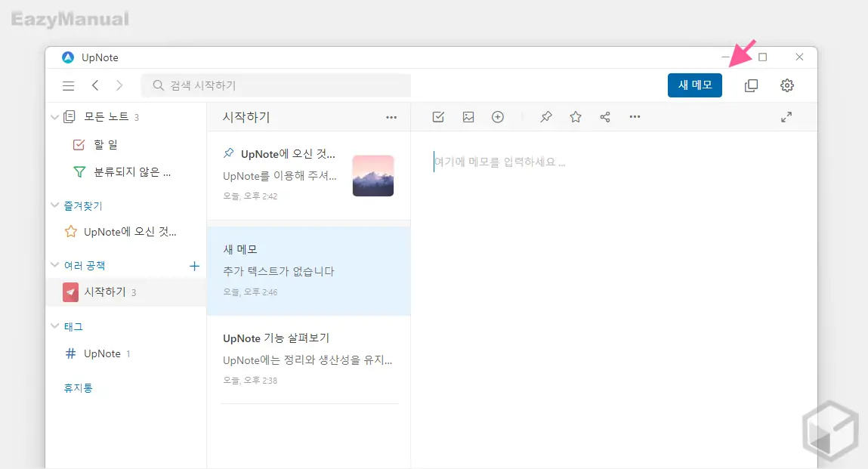Viewport: 868px width, 469px height.
Task: Click the note editor placeholder text area
Action: (x=500, y=162)
